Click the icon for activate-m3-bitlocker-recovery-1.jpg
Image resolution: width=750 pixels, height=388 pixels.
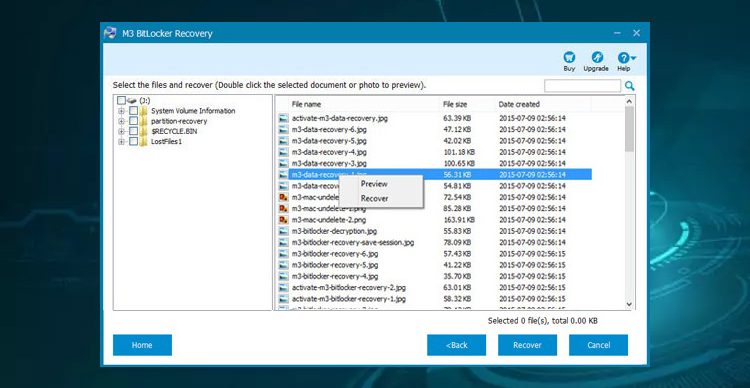tap(284, 299)
